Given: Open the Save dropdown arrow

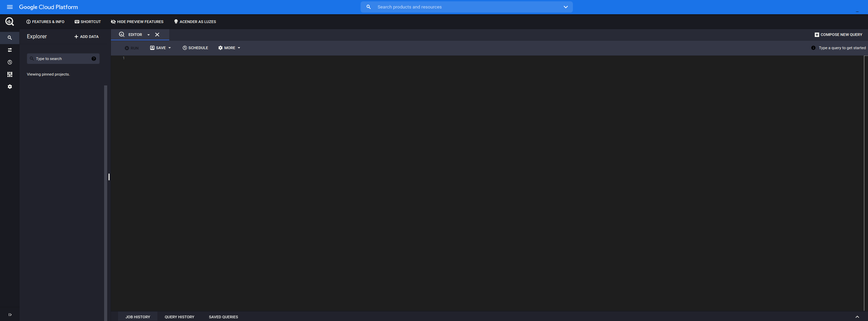Looking at the screenshot, I should click(170, 48).
